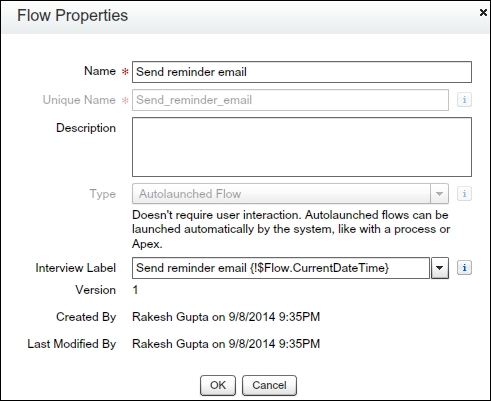The width and height of the screenshot is (491, 401).
Task: Close the Flow Properties dialog with X
Action: click(483, 13)
